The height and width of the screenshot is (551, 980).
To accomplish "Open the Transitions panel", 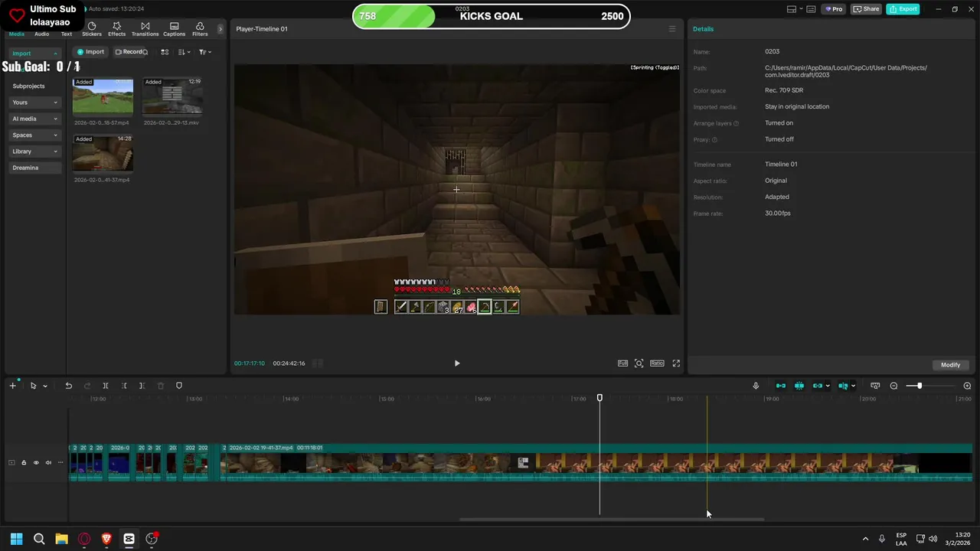I will click(x=145, y=29).
